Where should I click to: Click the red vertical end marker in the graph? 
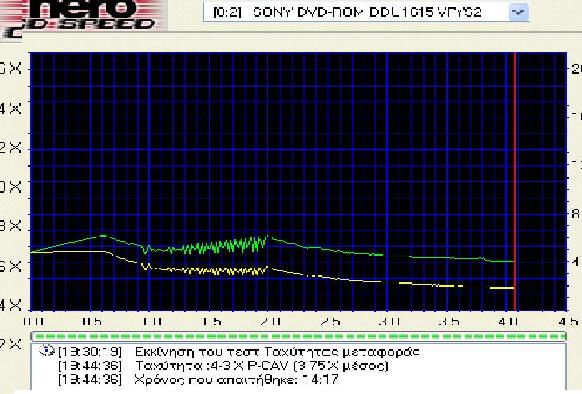tap(515, 181)
